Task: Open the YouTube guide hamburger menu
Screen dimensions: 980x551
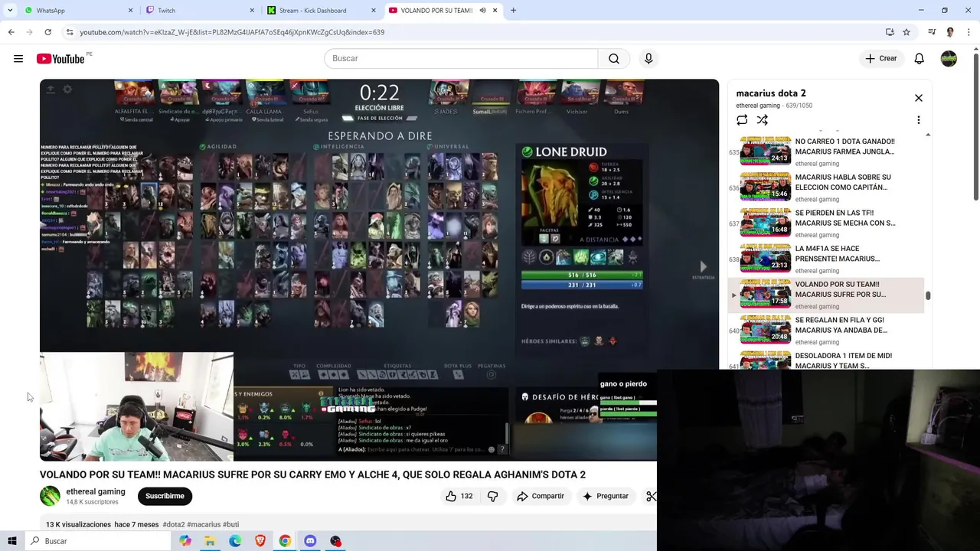Action: [x=18, y=58]
